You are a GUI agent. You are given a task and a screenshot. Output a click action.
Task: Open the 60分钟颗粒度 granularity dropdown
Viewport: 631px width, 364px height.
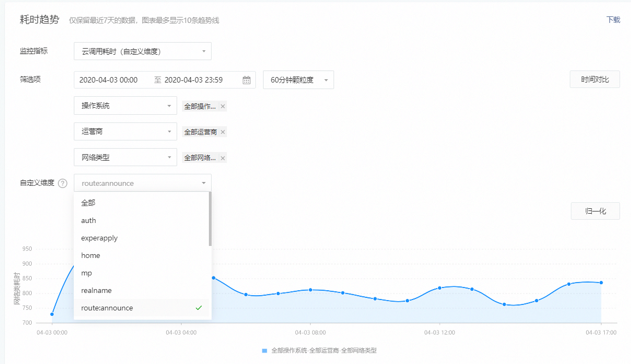[x=298, y=80]
